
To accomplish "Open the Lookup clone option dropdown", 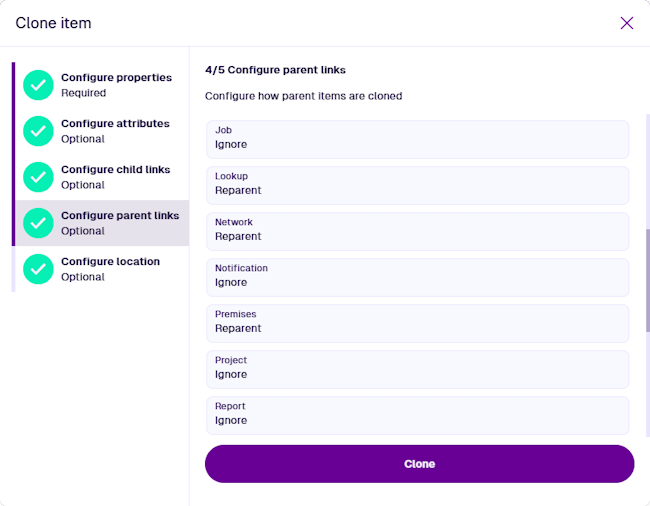I will [417, 185].
